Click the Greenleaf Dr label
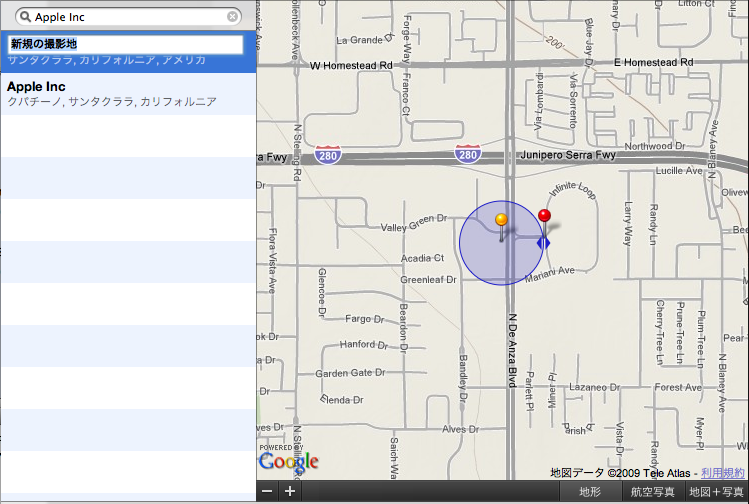749x504 pixels. [428, 279]
